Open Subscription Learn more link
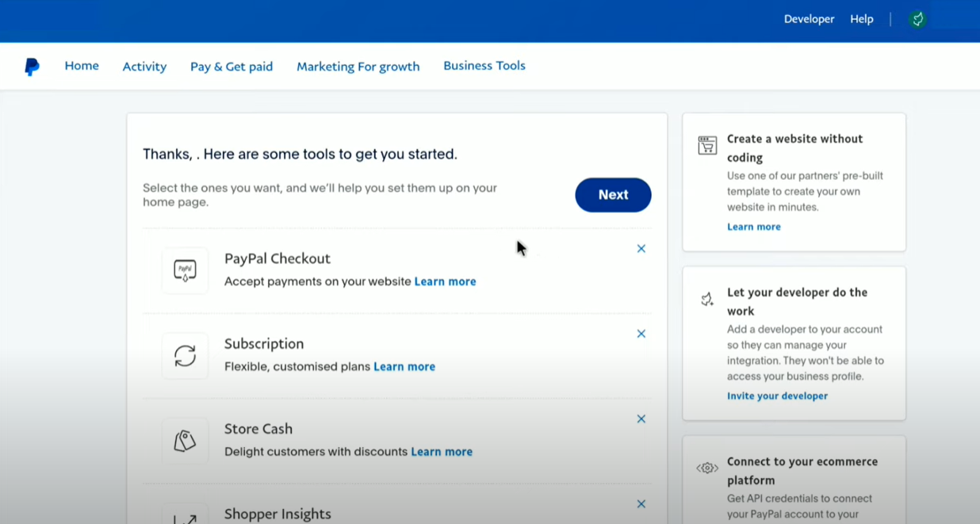This screenshot has width=980, height=524. click(x=404, y=367)
